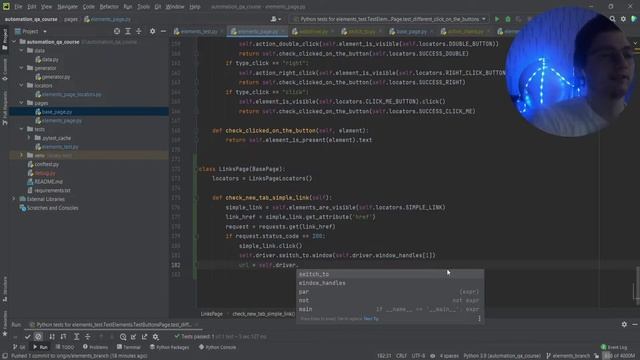Image resolution: width=640 pixels, height=360 pixels.
Task: Export test results icon
Action: (144, 337)
